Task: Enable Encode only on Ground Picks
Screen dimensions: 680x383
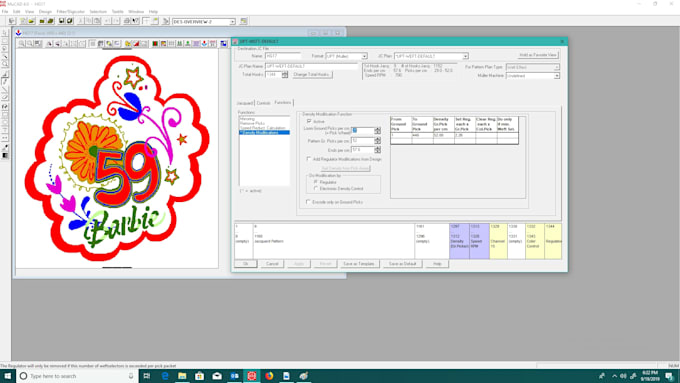Action: 308,202
